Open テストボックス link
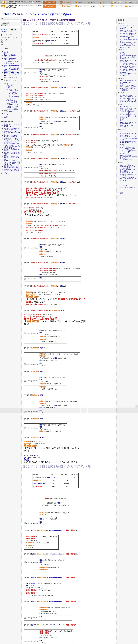 [8, 116]
